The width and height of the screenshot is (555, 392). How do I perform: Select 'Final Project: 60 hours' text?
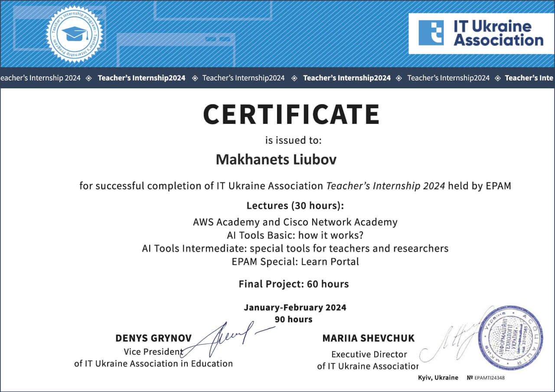(294, 284)
